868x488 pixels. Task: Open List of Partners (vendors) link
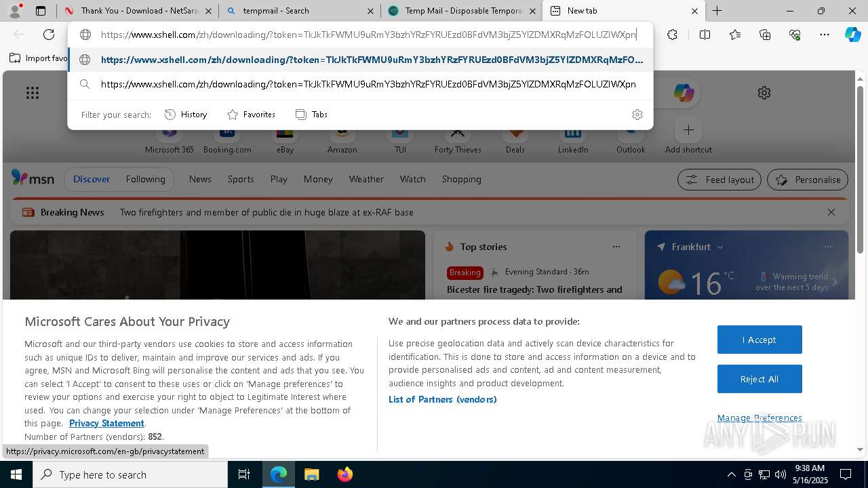(x=443, y=399)
